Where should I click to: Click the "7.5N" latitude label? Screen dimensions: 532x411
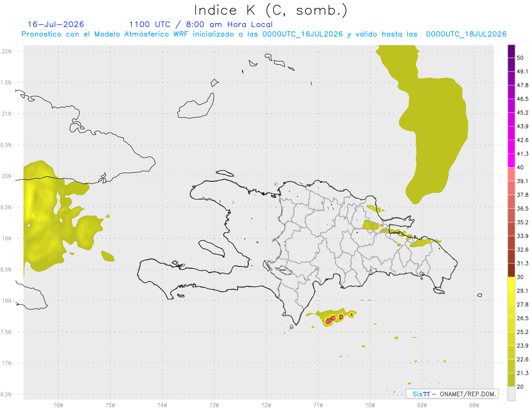[x=5, y=332]
